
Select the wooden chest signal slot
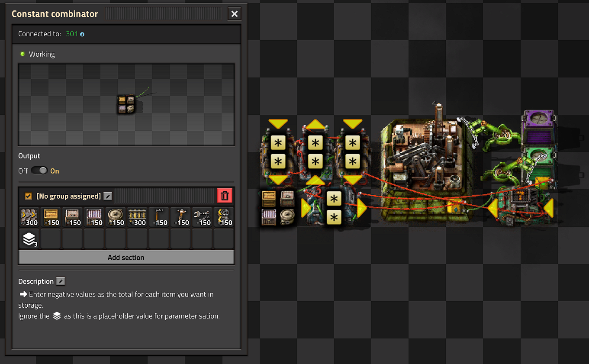click(51, 217)
